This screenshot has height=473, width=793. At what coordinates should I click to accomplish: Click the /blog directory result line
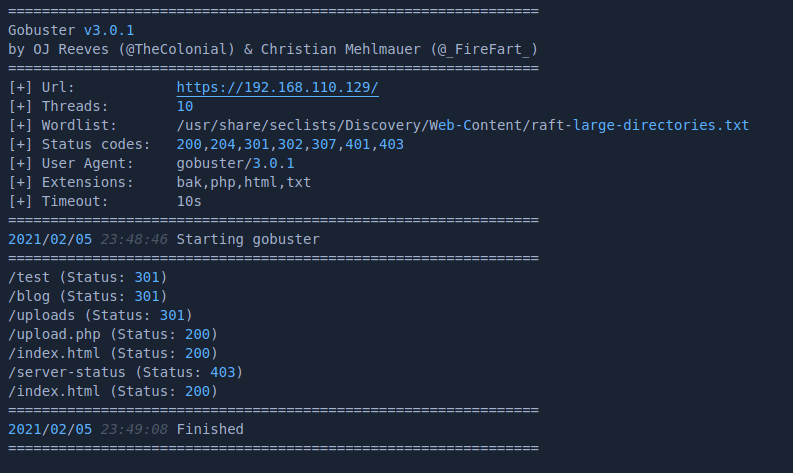point(87,296)
